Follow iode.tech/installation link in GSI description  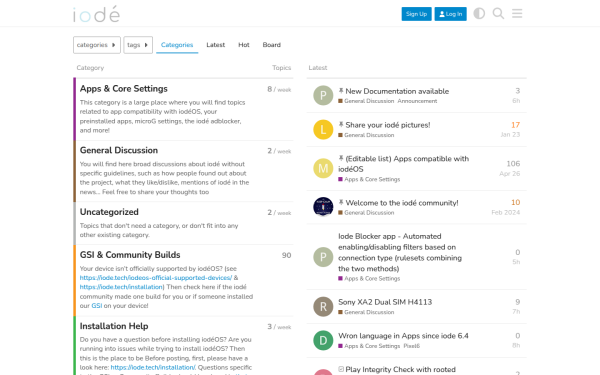coord(121,287)
